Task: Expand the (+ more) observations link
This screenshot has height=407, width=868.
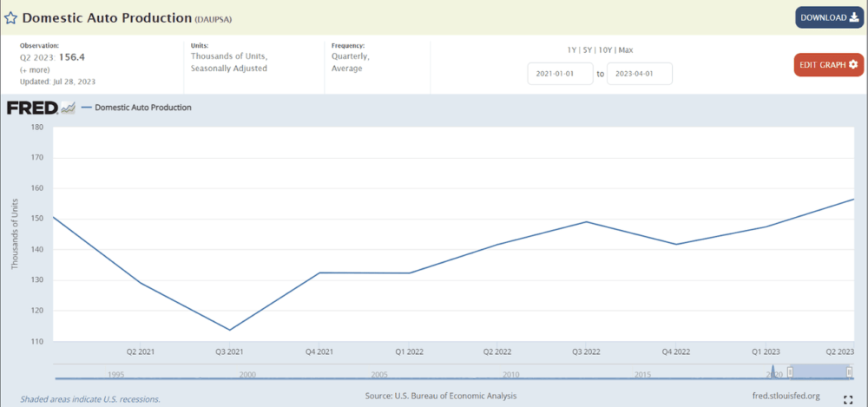Action: tap(35, 69)
